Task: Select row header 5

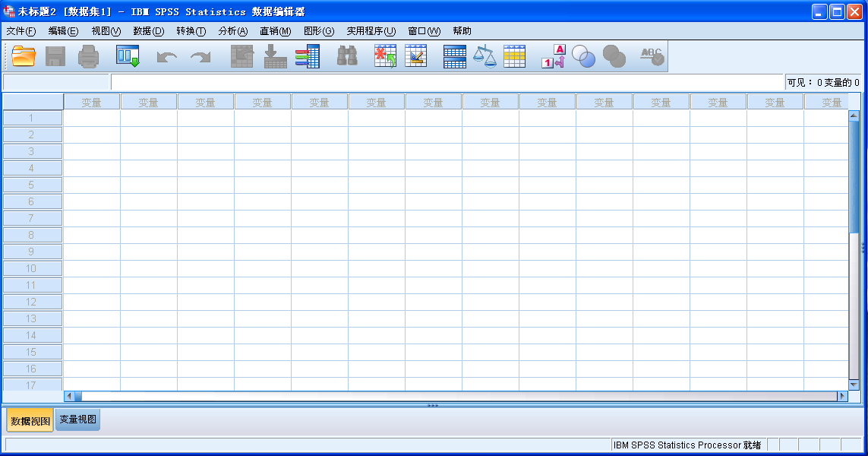Action: point(33,185)
